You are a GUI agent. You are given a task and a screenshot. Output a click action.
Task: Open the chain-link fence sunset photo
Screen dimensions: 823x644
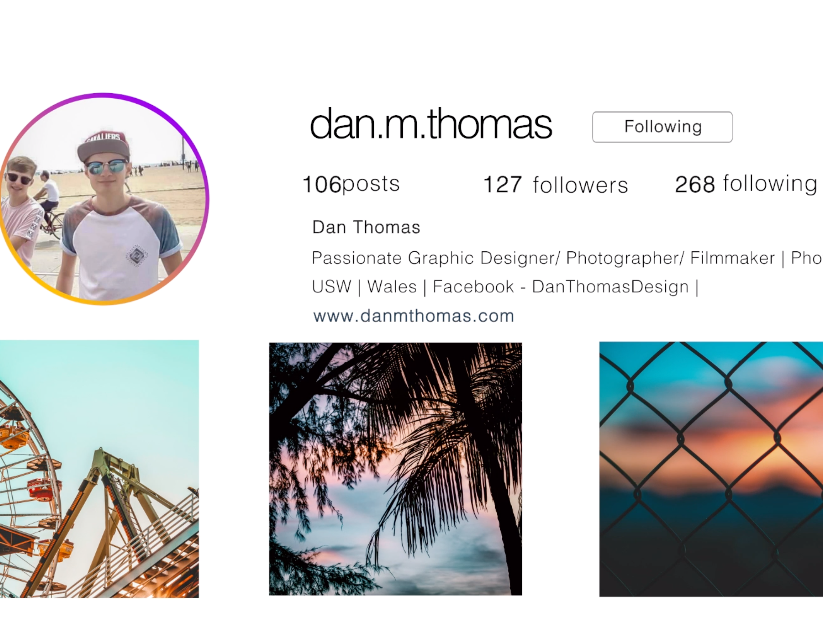pos(711,469)
